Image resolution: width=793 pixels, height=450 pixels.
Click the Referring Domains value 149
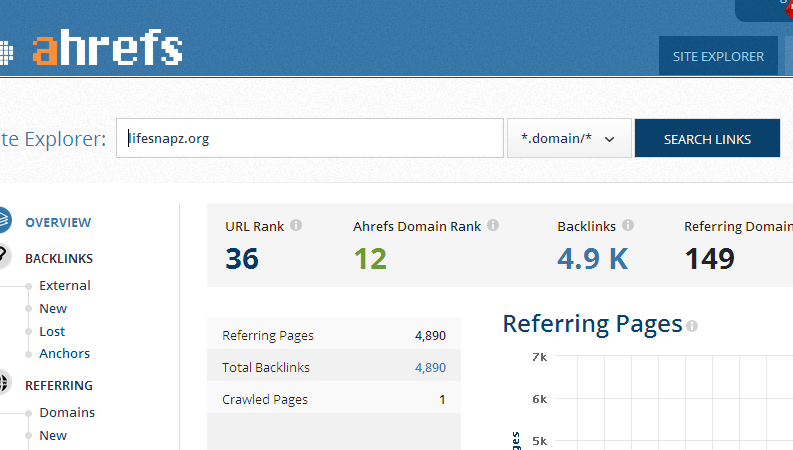710,258
